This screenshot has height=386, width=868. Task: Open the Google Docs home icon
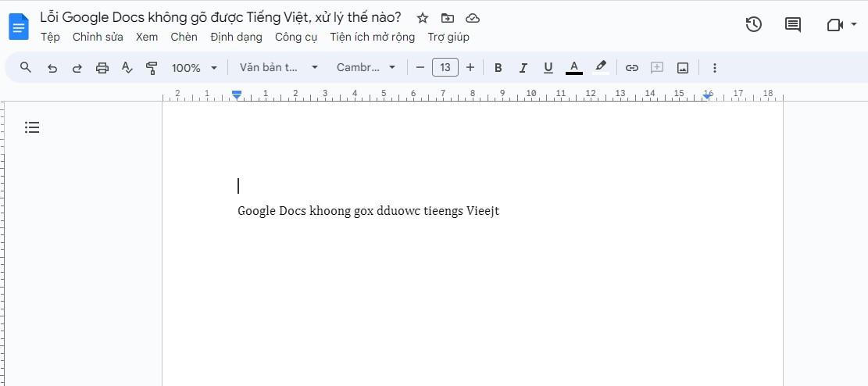tap(19, 27)
